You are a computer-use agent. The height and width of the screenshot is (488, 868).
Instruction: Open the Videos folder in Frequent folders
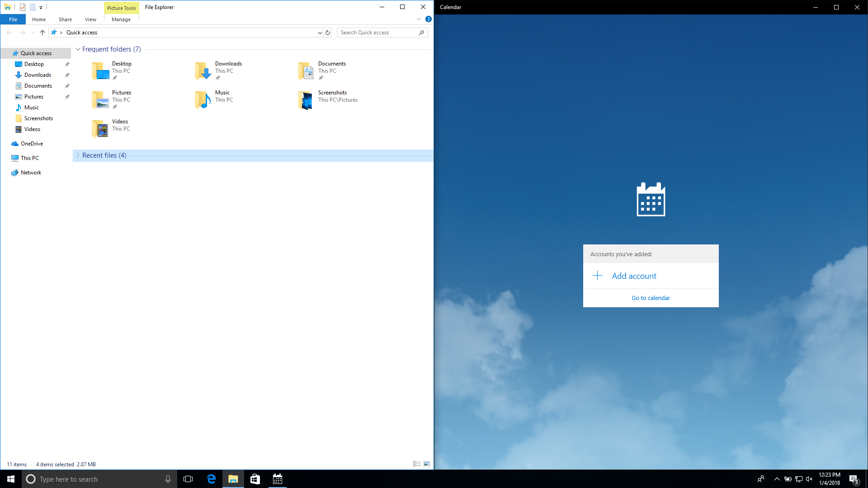click(100, 128)
